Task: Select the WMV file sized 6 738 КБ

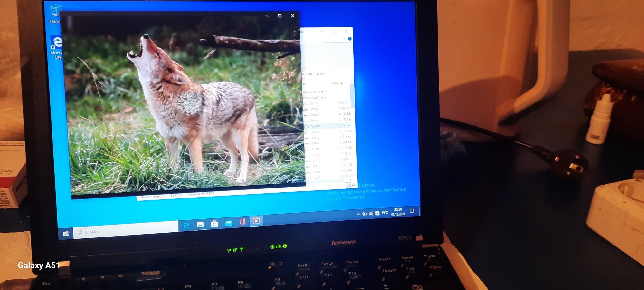Action: 328,149
